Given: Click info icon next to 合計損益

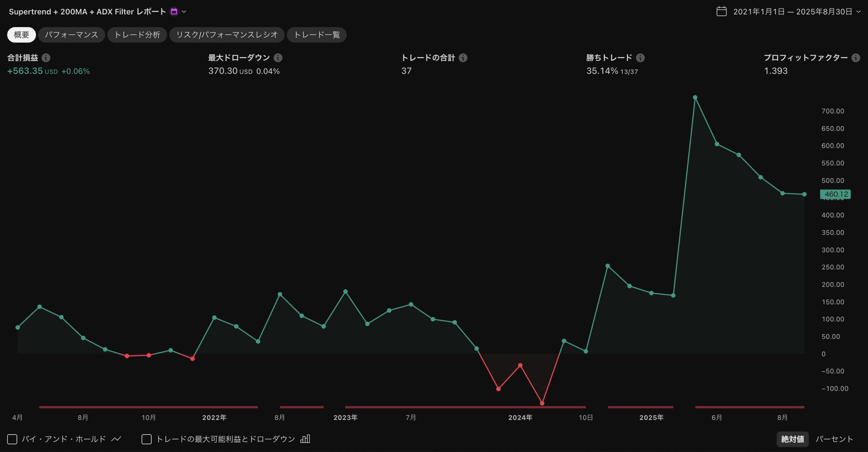Looking at the screenshot, I should [46, 58].
